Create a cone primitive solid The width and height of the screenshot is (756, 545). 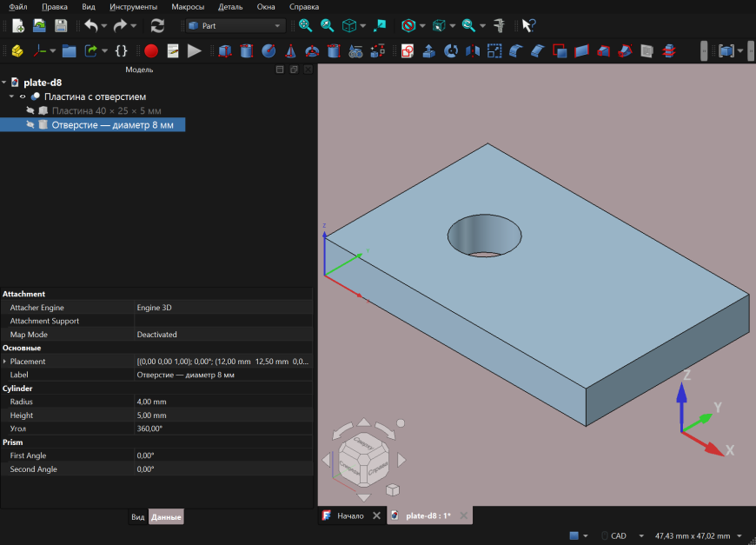click(290, 50)
